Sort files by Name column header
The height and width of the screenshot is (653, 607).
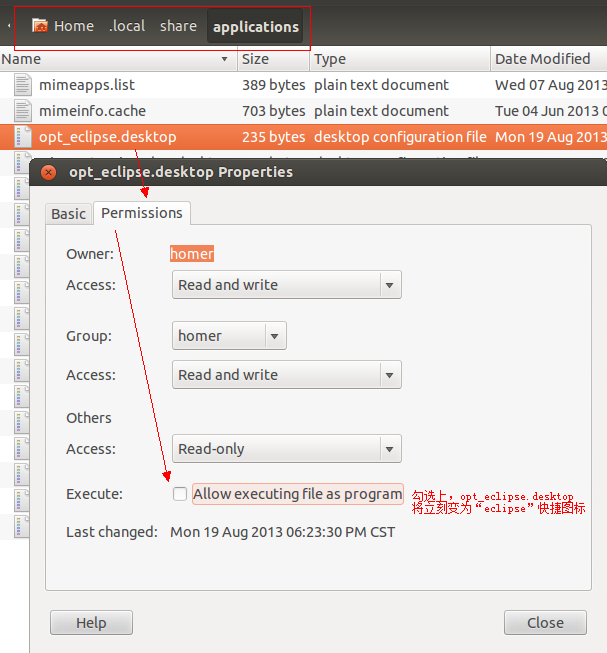pos(119,59)
